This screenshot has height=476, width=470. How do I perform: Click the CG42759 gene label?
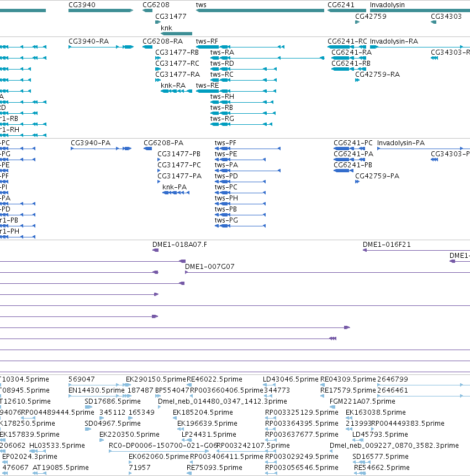click(371, 17)
